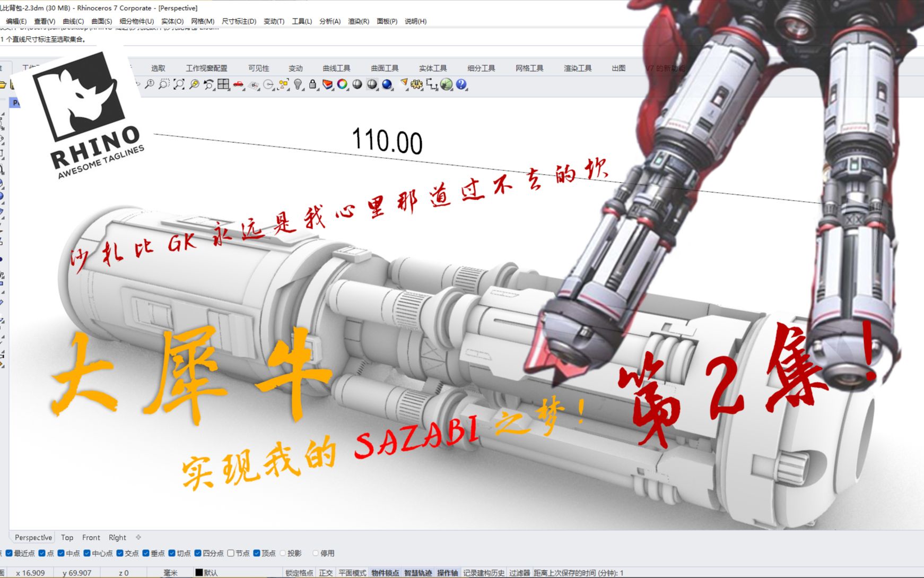Click the Dimension tool icon
Viewport: 924px width, 578px height.
(x=432, y=84)
